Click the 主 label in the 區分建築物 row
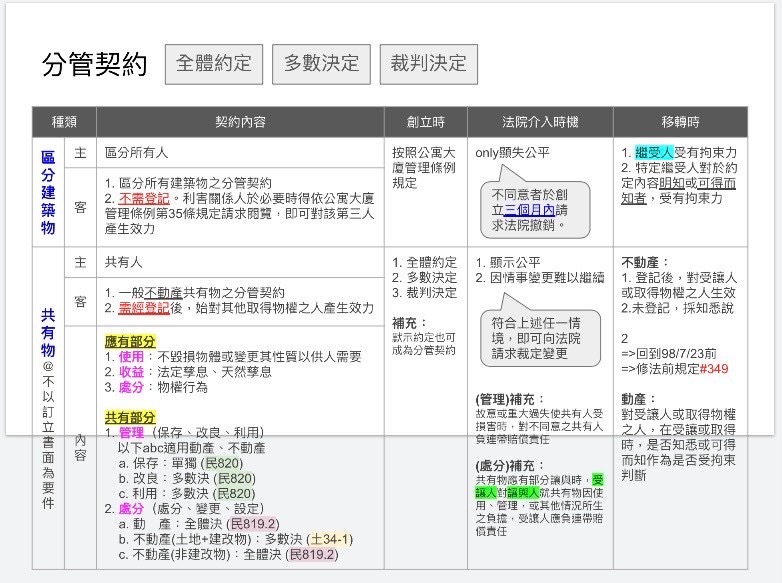Image resolution: width=782 pixels, height=583 pixels. coord(80,153)
